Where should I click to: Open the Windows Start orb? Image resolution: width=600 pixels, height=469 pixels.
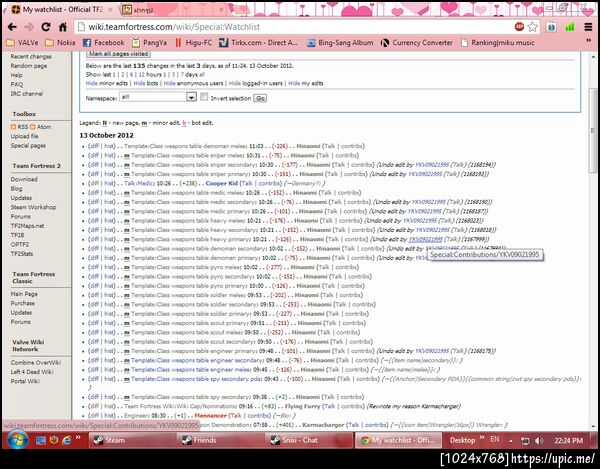18,440
